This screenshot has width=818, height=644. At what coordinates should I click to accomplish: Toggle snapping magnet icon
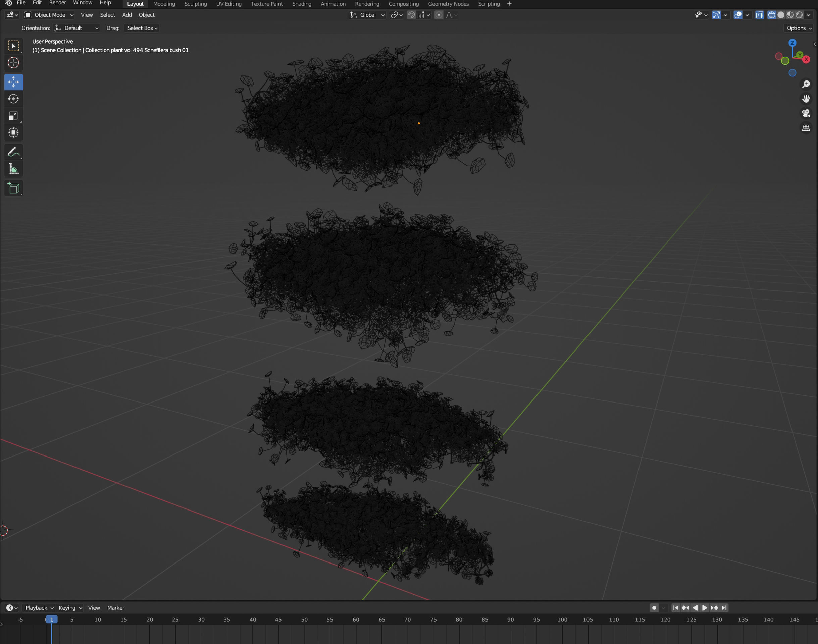[411, 15]
